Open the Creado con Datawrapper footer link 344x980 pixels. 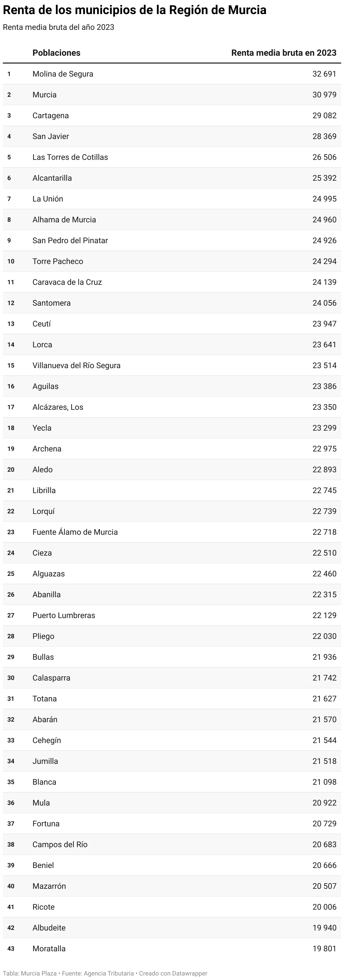173,973
